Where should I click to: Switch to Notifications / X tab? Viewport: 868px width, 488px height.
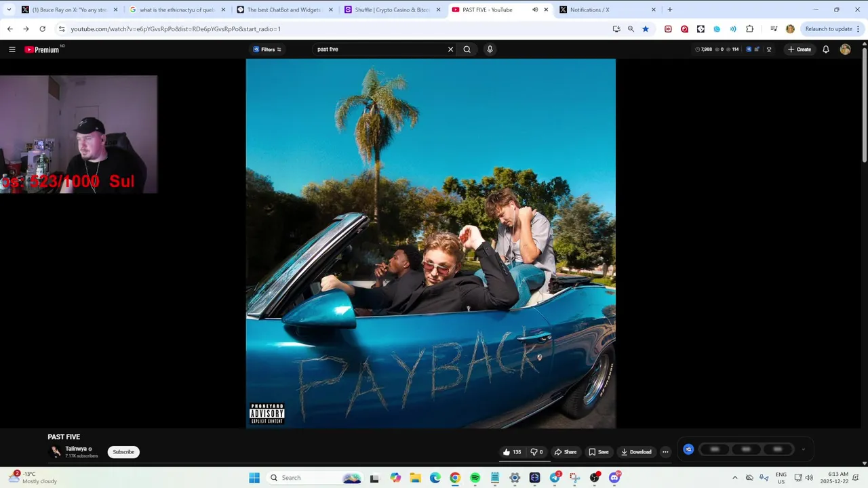(x=607, y=9)
